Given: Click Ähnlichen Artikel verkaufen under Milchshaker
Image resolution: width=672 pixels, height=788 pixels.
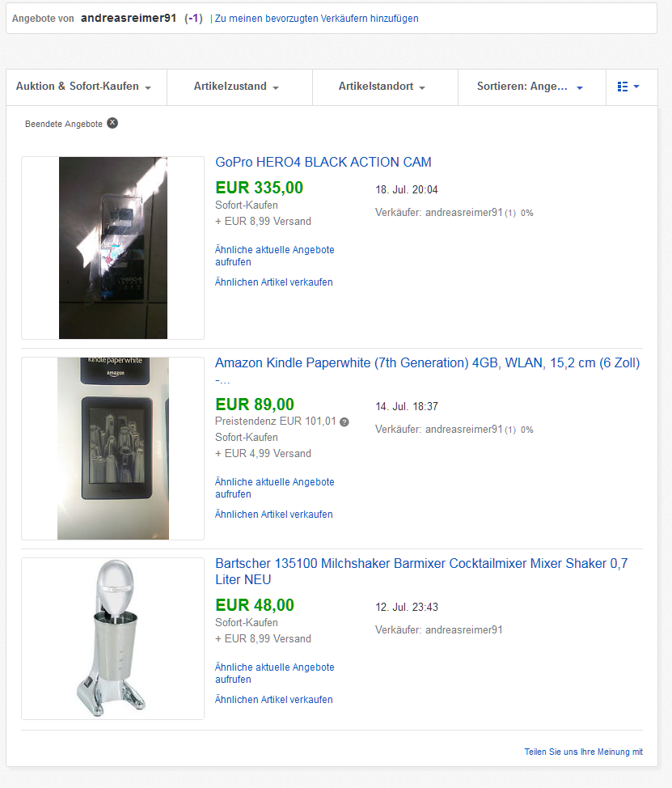Looking at the screenshot, I should (273, 700).
